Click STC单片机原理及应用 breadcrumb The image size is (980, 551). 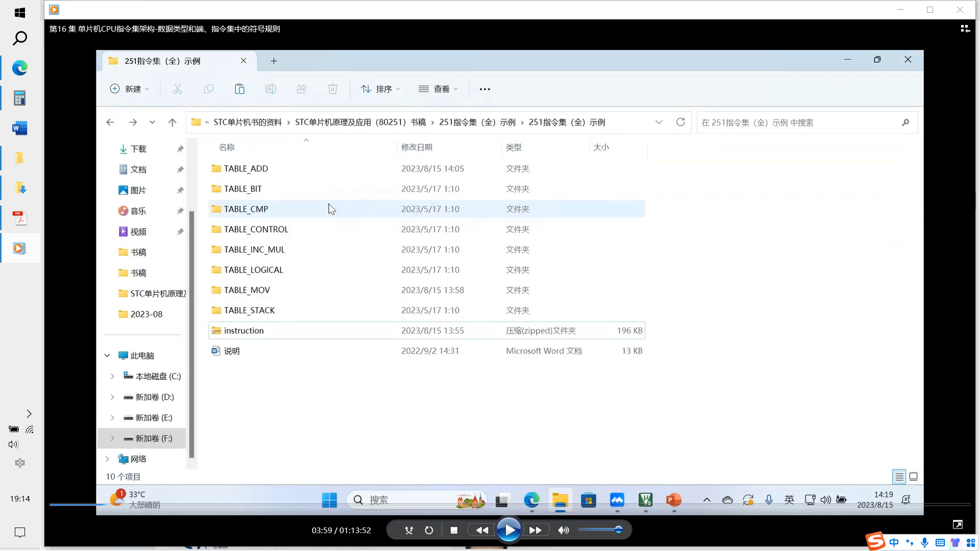[x=360, y=122]
